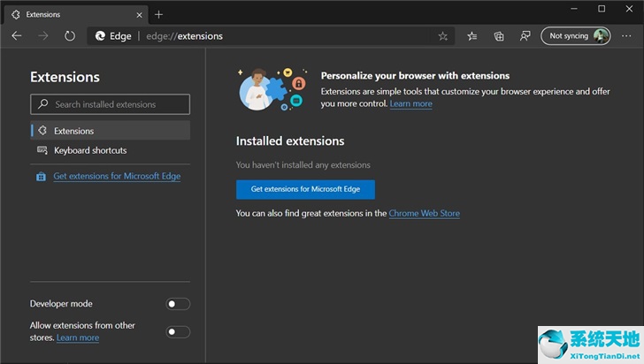Click the search magnifier icon
This screenshot has height=364, width=644.
(42, 104)
